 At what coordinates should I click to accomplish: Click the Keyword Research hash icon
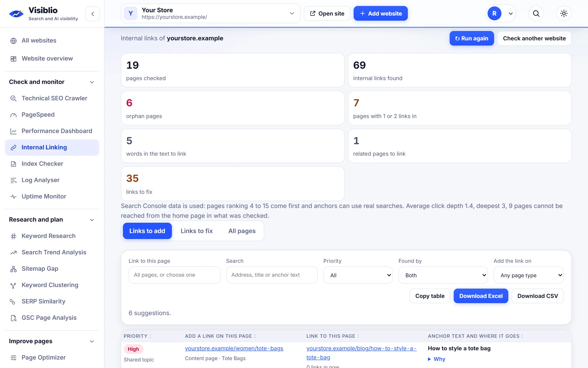13,236
